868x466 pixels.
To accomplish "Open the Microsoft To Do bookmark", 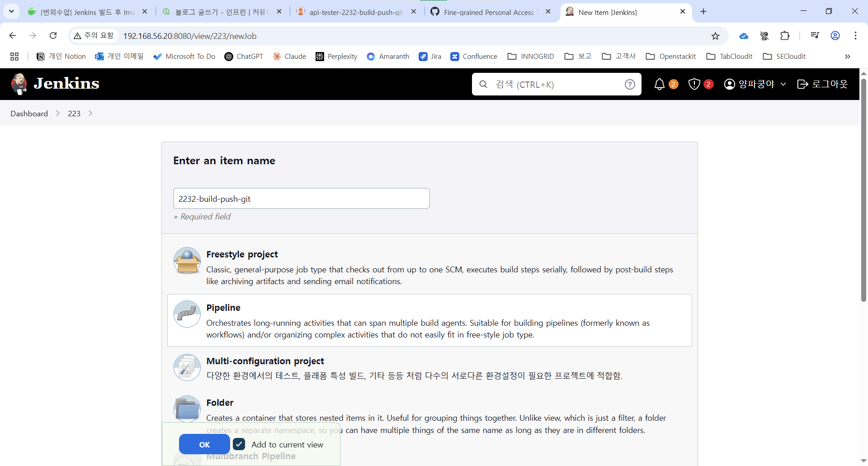I will 184,57.
